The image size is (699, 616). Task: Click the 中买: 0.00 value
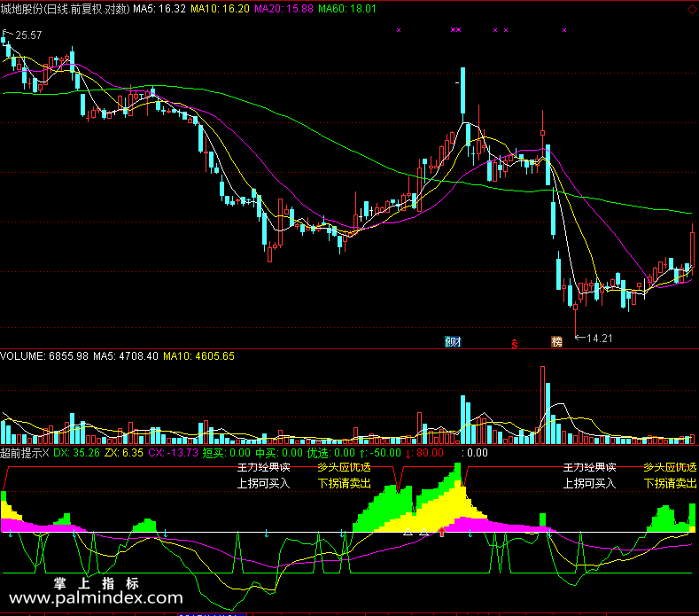click(279, 453)
